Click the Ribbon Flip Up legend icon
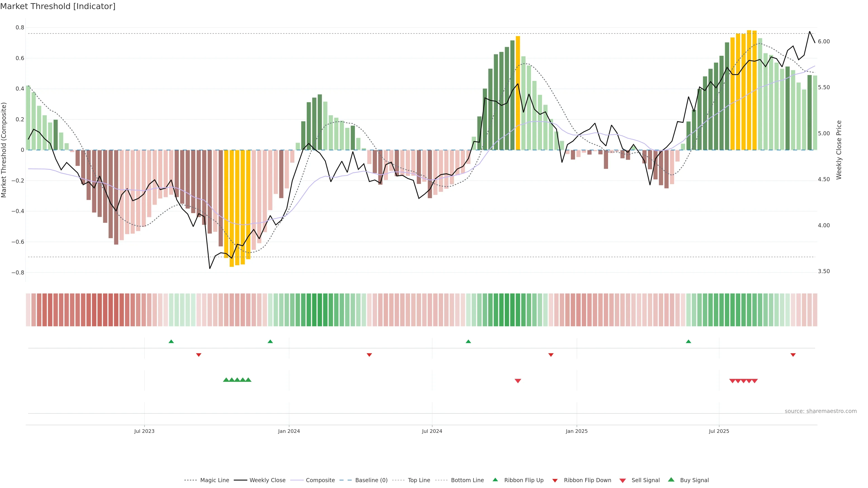Viewport: 868px width, 488px height. pyautogui.click(x=495, y=480)
